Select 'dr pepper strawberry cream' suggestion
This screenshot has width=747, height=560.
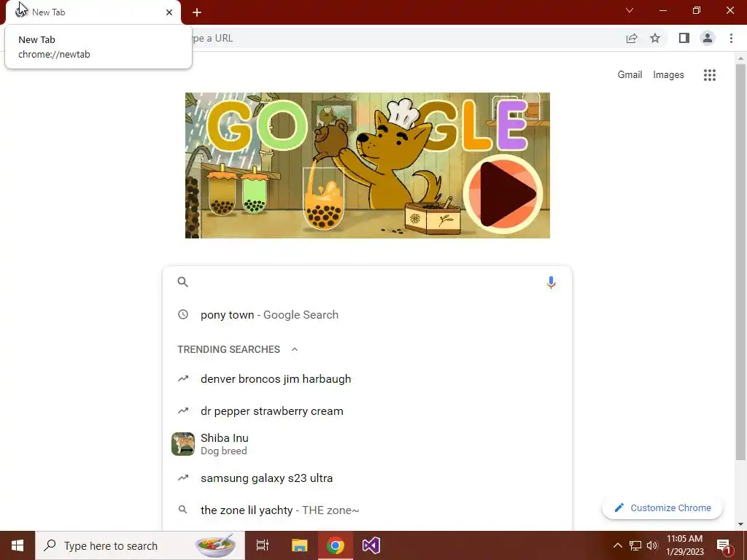[x=367, y=411]
